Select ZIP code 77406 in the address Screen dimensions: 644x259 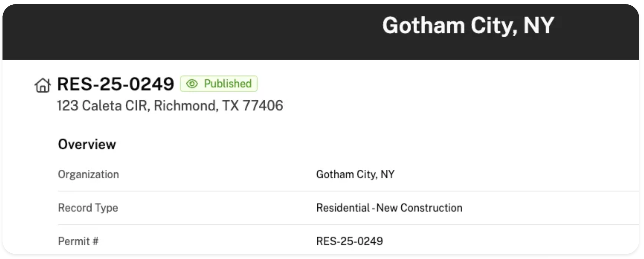[263, 106]
